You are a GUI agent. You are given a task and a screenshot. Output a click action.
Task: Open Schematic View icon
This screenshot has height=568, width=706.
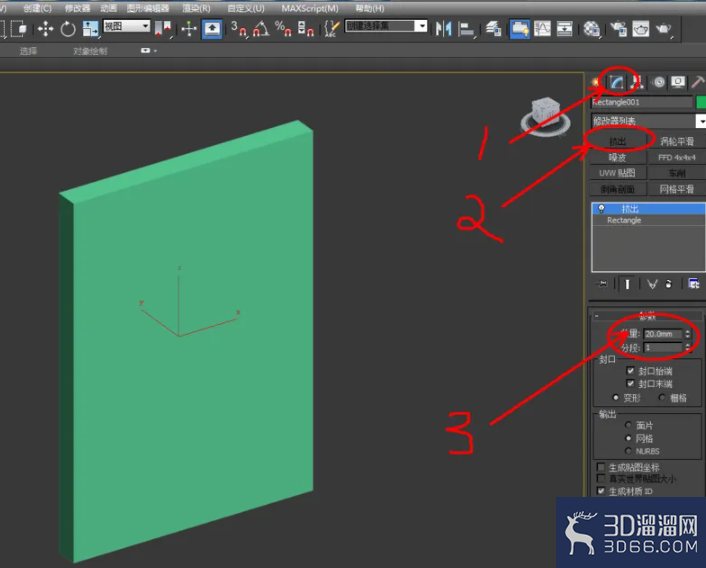coord(564,29)
